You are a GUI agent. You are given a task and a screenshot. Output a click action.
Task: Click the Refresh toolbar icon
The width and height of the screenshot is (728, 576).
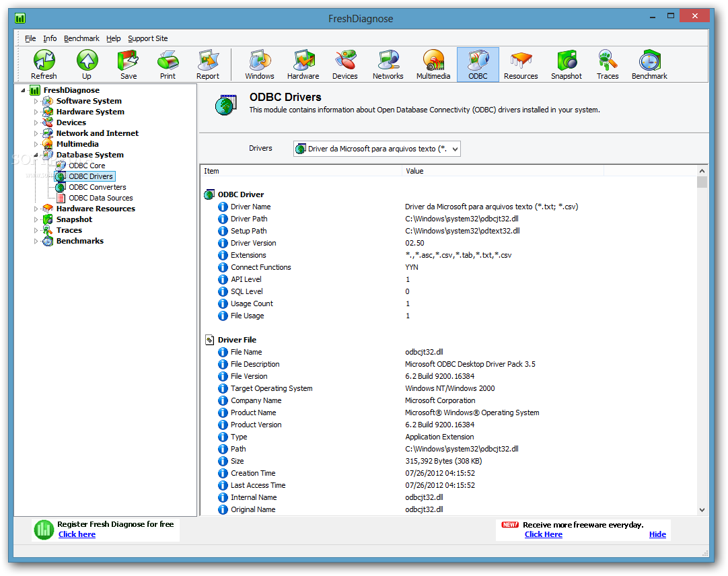pyautogui.click(x=44, y=61)
